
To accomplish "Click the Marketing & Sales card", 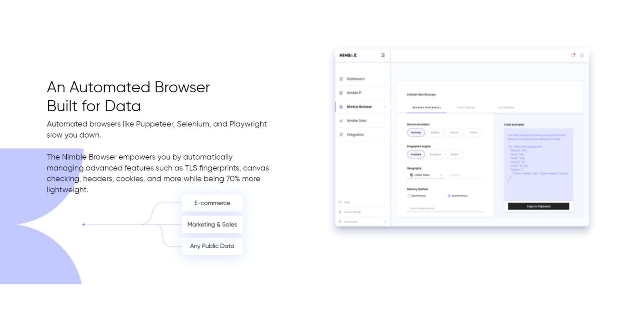I will (212, 225).
